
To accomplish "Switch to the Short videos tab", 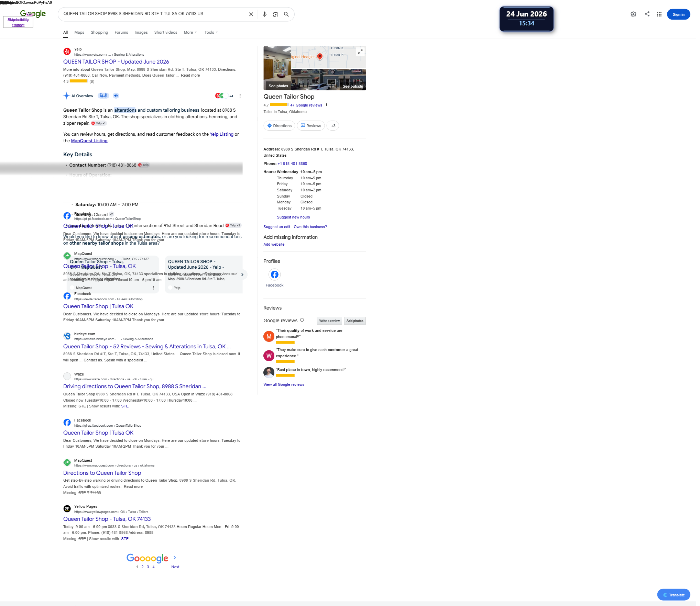I will click(166, 32).
